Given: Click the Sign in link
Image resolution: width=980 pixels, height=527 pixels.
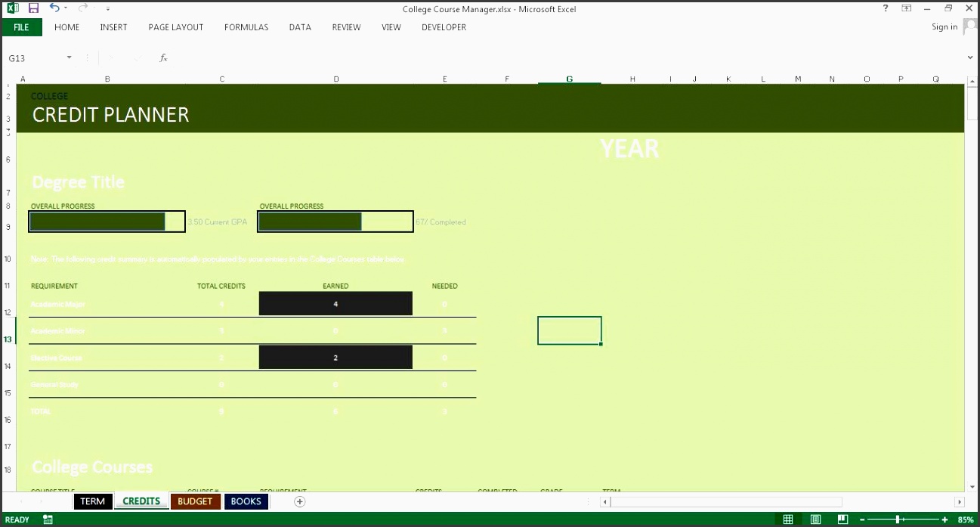Looking at the screenshot, I should (x=944, y=27).
